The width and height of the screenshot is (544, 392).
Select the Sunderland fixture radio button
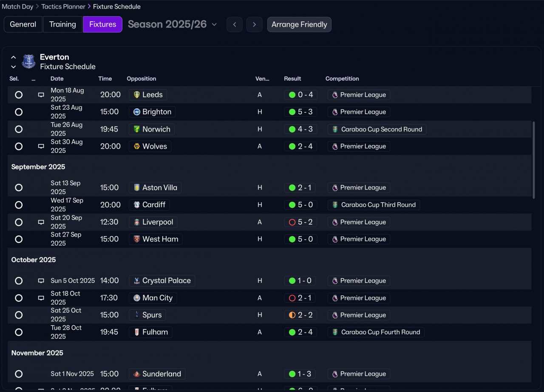(x=19, y=374)
